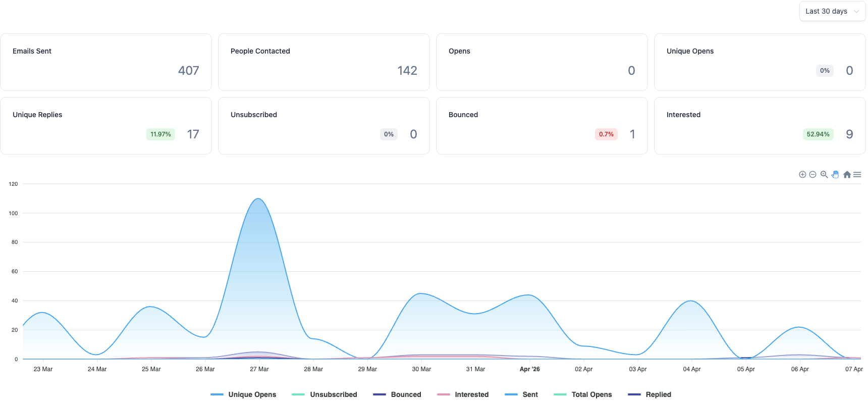This screenshot has height=402, width=868.
Task: Click the chart zoom out icon
Action: [x=812, y=175]
